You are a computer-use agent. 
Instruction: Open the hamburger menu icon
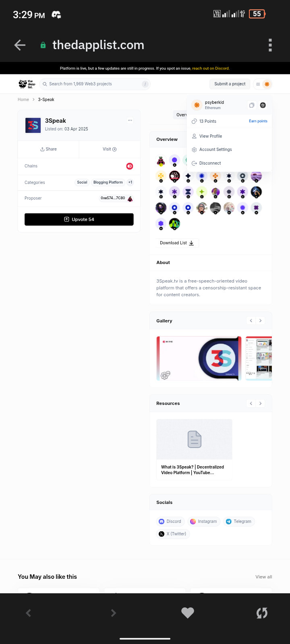pyautogui.click(x=258, y=84)
